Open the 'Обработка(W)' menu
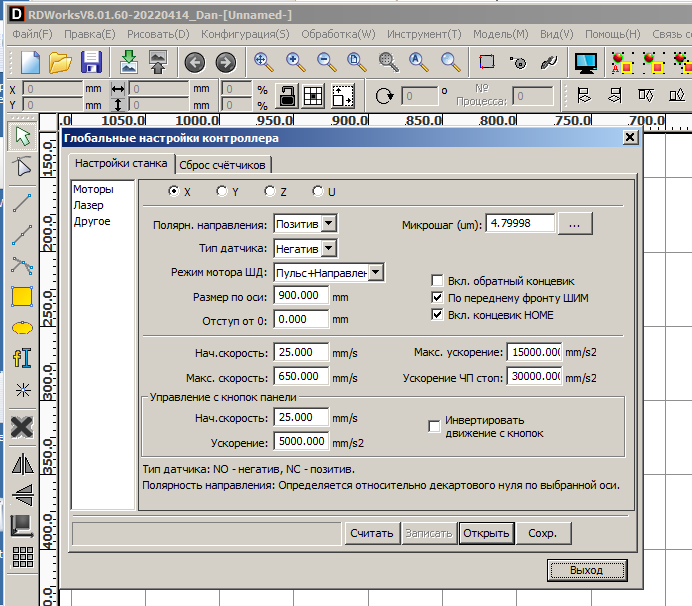 coord(338,33)
